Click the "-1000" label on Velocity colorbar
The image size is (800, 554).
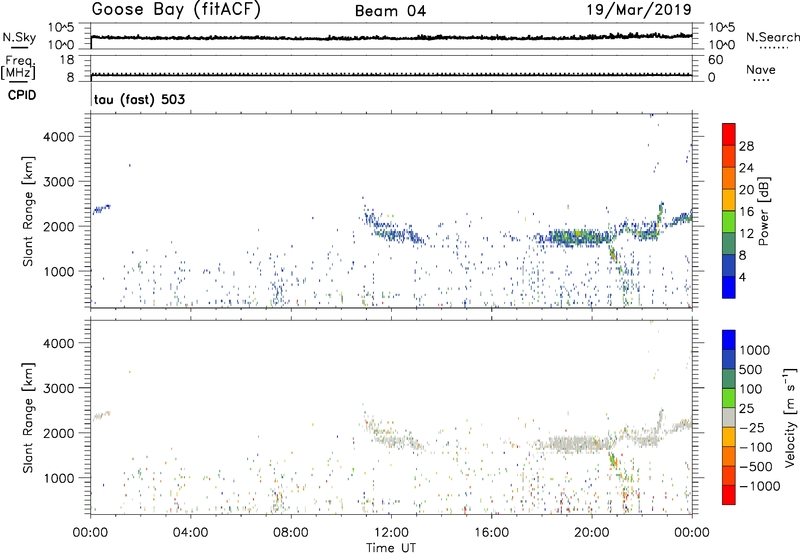click(x=759, y=486)
